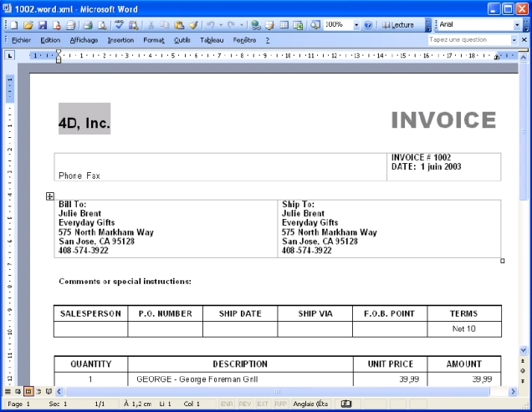This screenshot has height=412, width=532.
Task: Open the Insertion menu
Action: (x=120, y=39)
